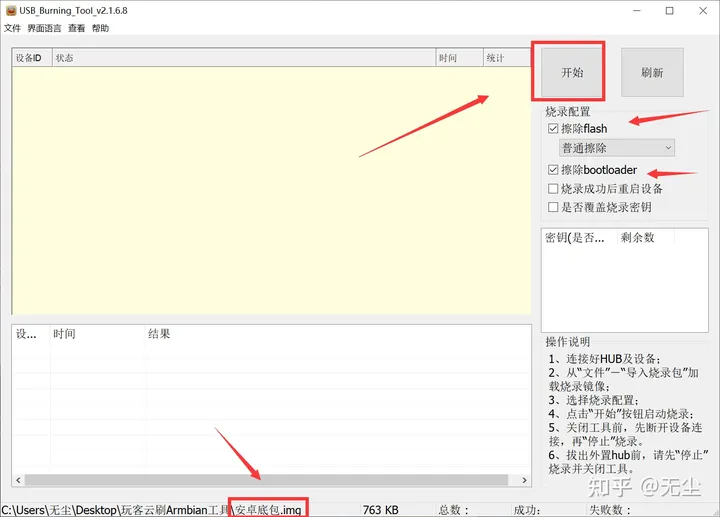Enable 是否覆盖烧录密钥 checkbox
Screen dimensions: 720x517
coord(554,208)
